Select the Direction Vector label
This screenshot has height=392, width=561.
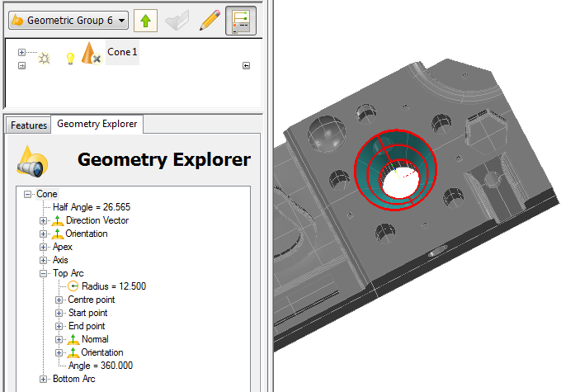pyautogui.click(x=97, y=220)
